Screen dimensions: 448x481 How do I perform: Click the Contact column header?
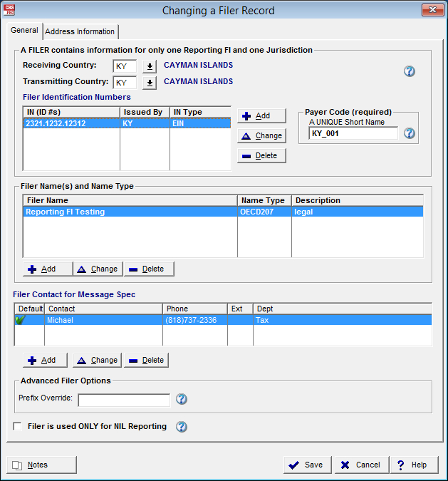(104, 309)
